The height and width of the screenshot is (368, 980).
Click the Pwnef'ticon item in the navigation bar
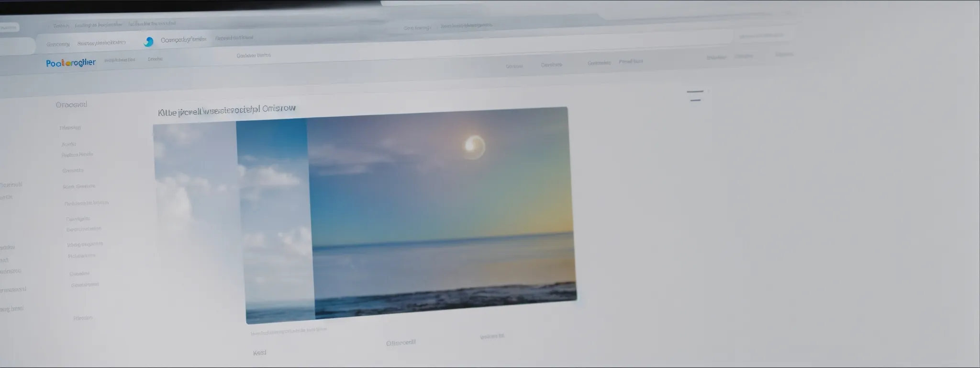631,61
